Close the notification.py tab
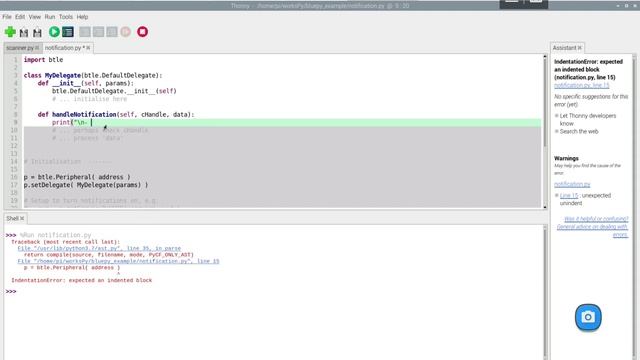 tap(88, 48)
